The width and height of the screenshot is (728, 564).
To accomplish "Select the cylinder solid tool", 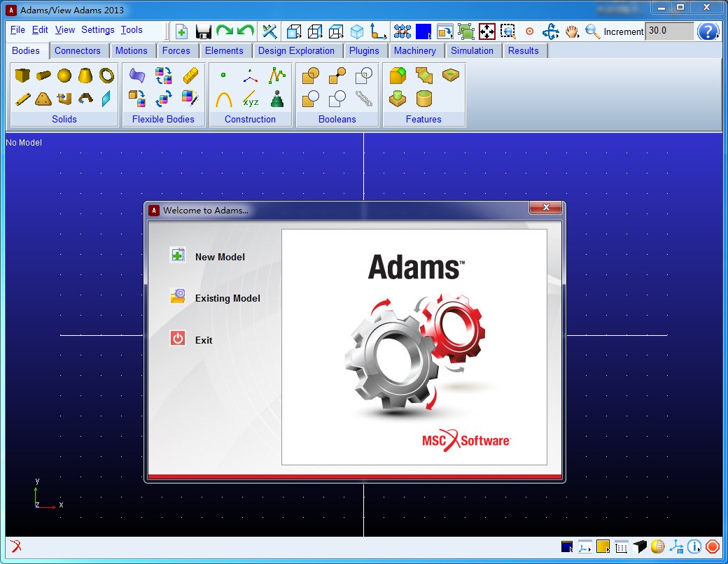I will click(x=43, y=75).
